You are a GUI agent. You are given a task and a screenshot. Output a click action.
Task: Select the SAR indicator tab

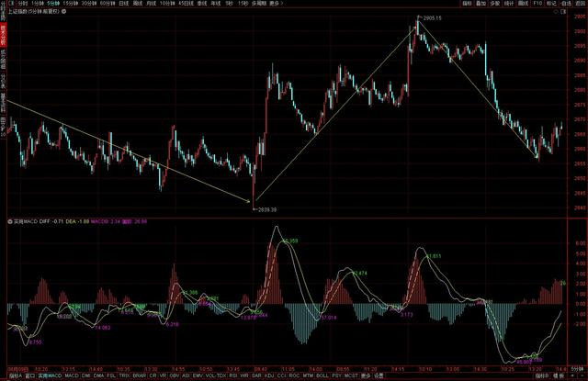pyautogui.click(x=256, y=375)
